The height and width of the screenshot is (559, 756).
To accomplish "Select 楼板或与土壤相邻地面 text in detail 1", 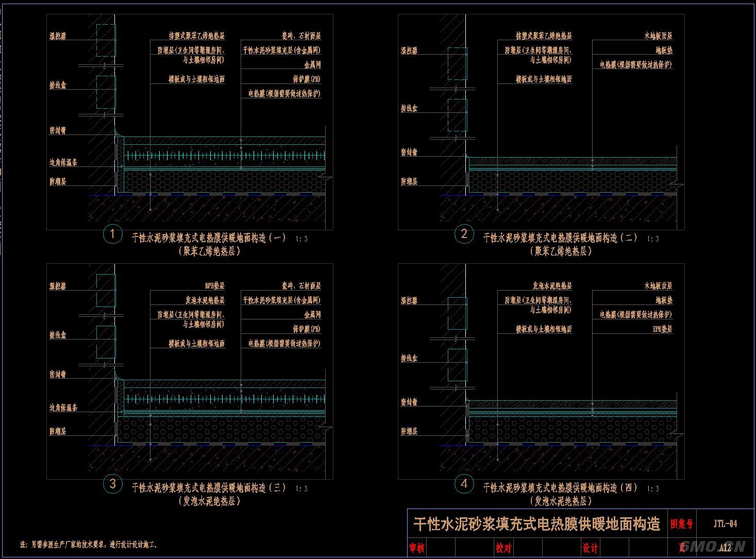I will tap(197, 79).
